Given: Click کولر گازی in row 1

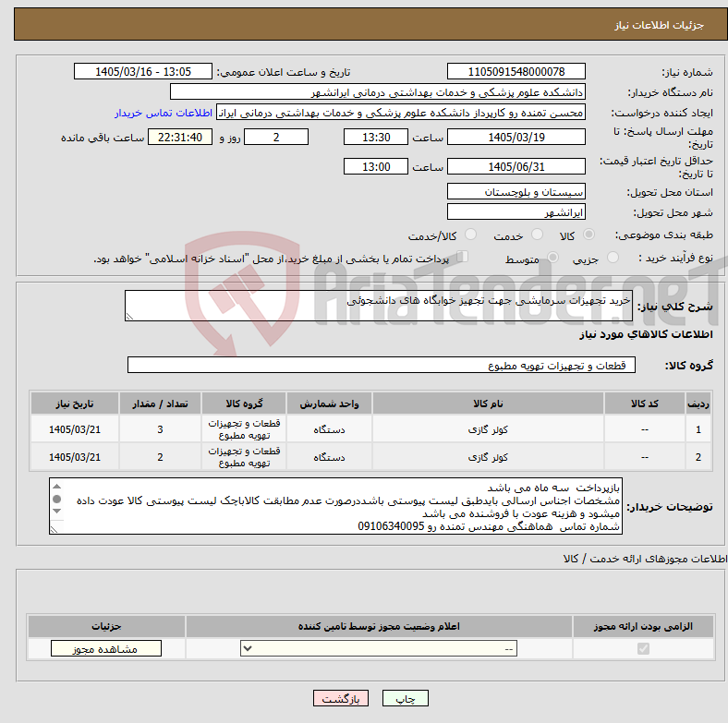Looking at the screenshot, I should click(488, 429).
